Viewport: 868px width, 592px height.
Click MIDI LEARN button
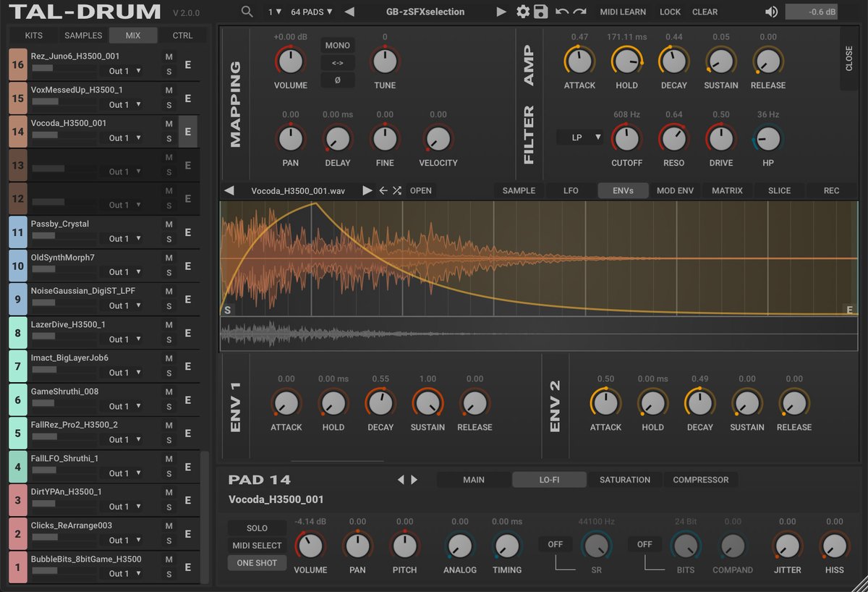point(623,12)
